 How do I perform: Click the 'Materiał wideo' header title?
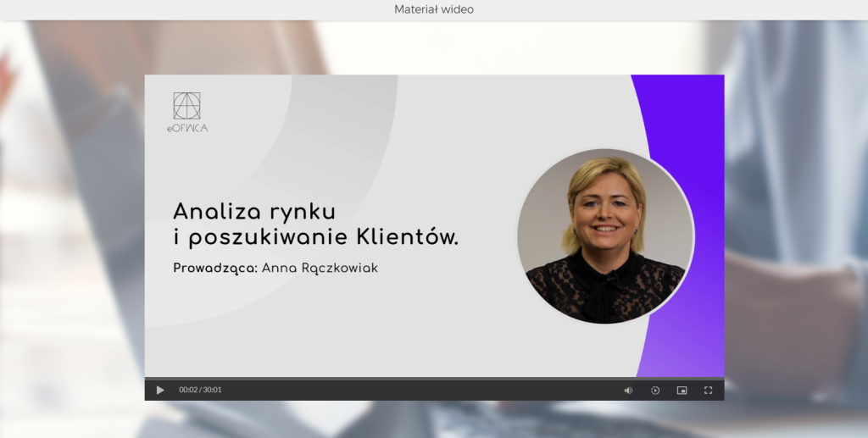[x=434, y=9]
